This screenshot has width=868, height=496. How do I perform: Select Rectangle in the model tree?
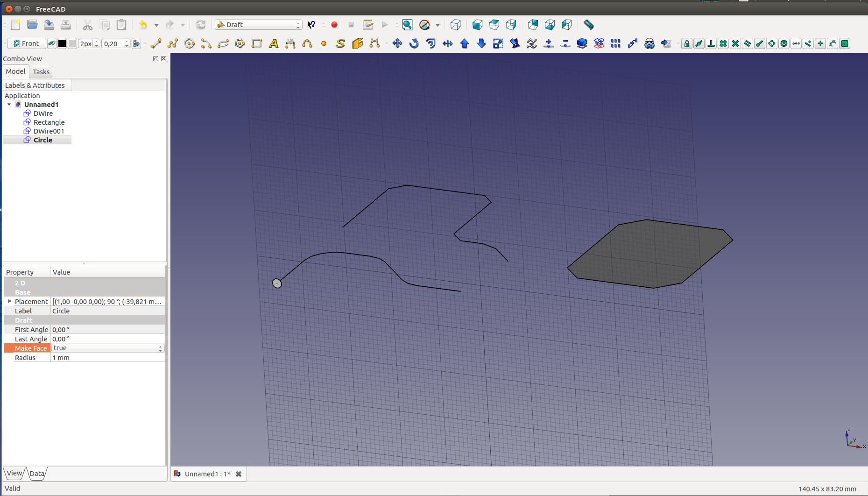tap(49, 122)
